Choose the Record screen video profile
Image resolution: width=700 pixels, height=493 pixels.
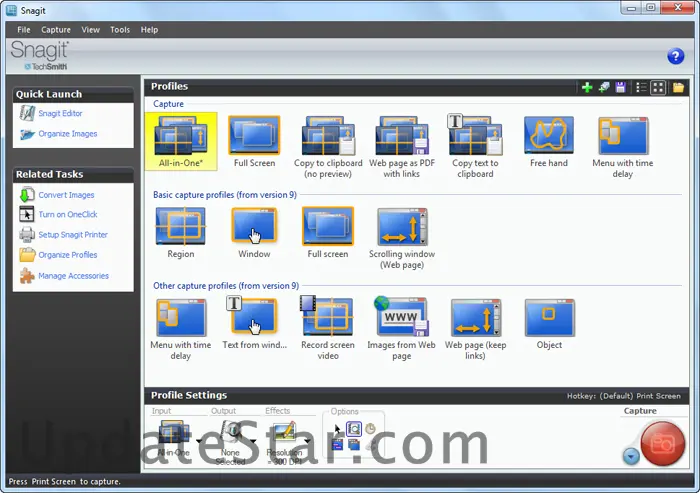pos(328,329)
